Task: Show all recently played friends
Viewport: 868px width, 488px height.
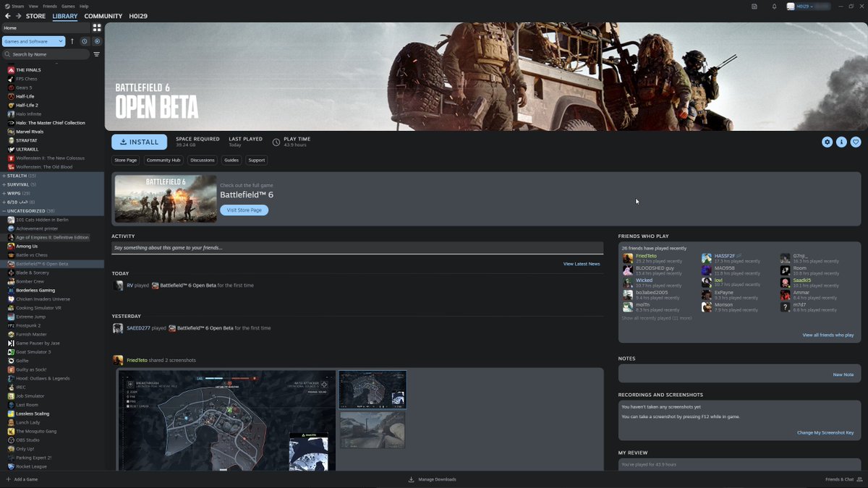Action: pos(657,318)
